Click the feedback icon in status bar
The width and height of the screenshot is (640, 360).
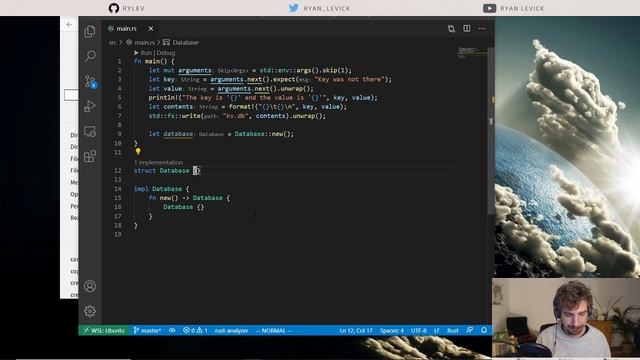(x=470, y=330)
